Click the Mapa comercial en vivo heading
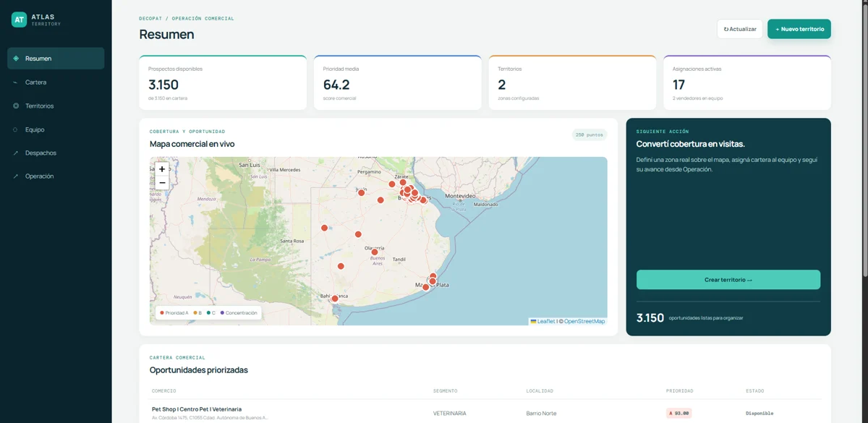868x423 pixels. [192, 144]
